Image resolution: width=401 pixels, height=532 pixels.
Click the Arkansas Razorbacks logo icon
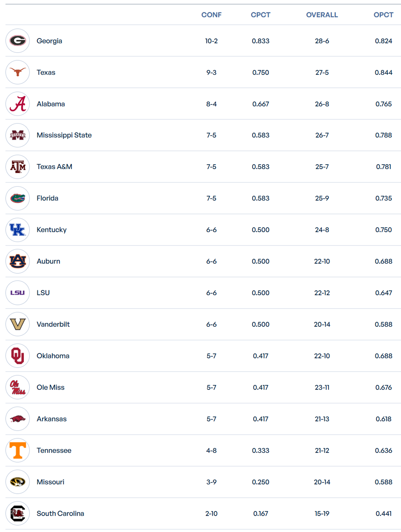[17, 419]
